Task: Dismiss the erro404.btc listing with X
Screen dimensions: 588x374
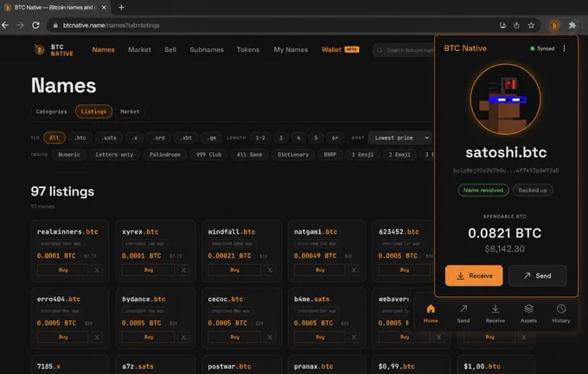Action: (x=97, y=337)
